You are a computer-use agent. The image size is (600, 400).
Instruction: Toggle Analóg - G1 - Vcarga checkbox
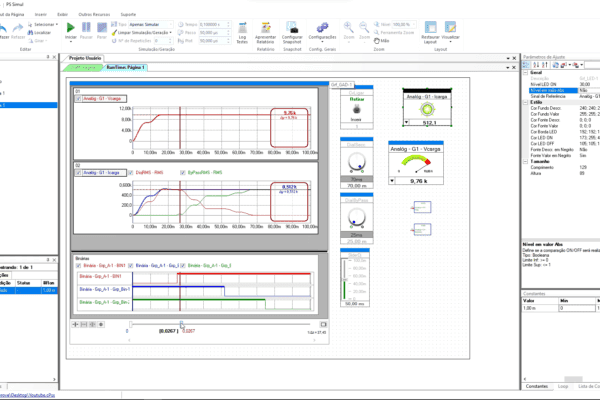pyautogui.click(x=79, y=99)
